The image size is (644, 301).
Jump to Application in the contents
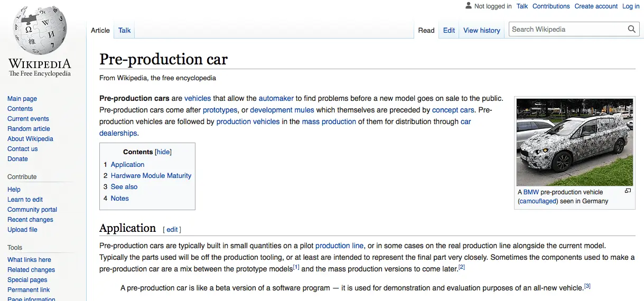(127, 165)
